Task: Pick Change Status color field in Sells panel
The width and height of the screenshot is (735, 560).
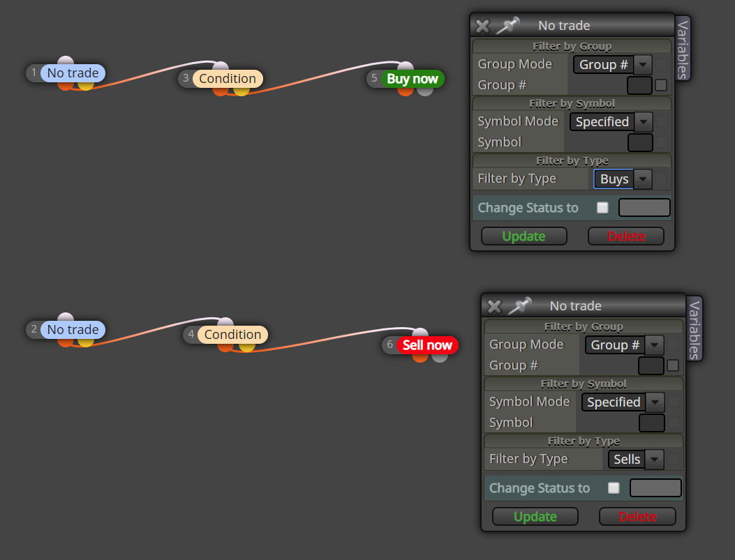Action: pyautogui.click(x=656, y=488)
